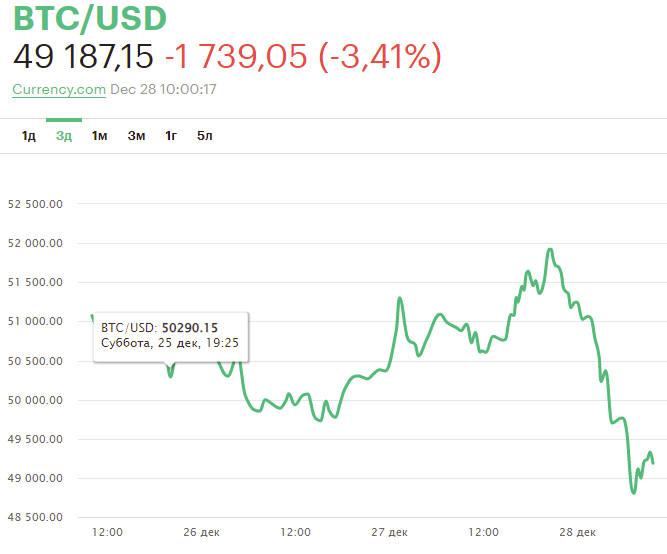Click the percentage change (-3,41%)
This screenshot has height=554, width=667.
click(380, 58)
